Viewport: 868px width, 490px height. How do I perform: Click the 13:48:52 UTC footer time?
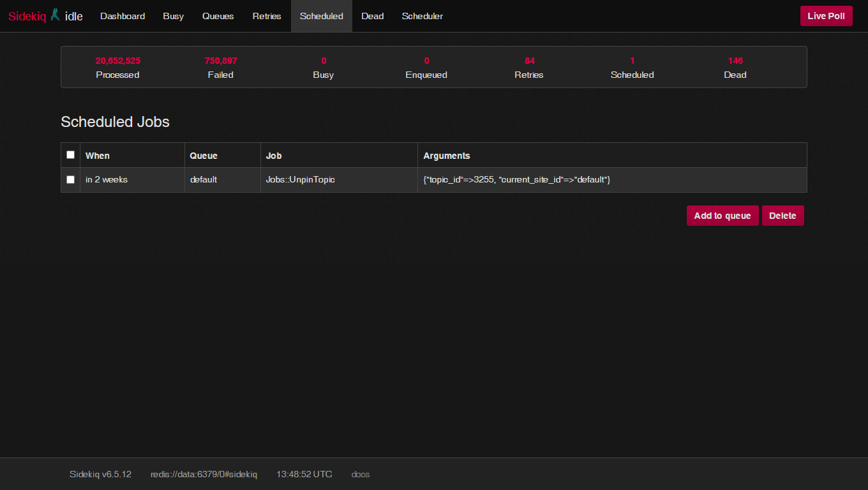click(x=304, y=474)
